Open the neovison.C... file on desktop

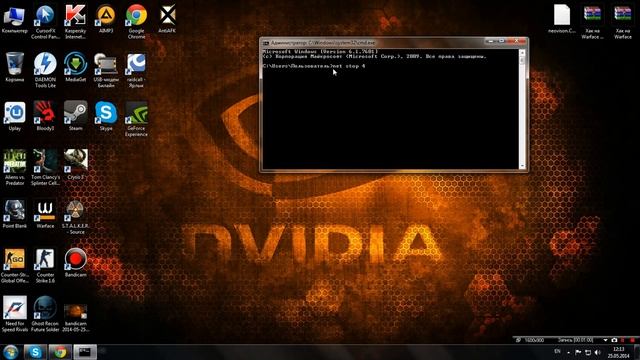click(x=562, y=19)
